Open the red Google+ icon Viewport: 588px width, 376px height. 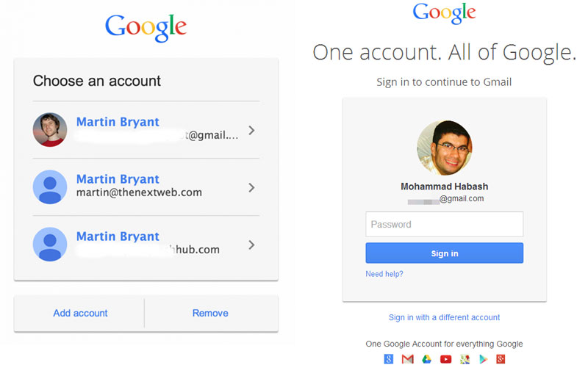click(x=501, y=359)
